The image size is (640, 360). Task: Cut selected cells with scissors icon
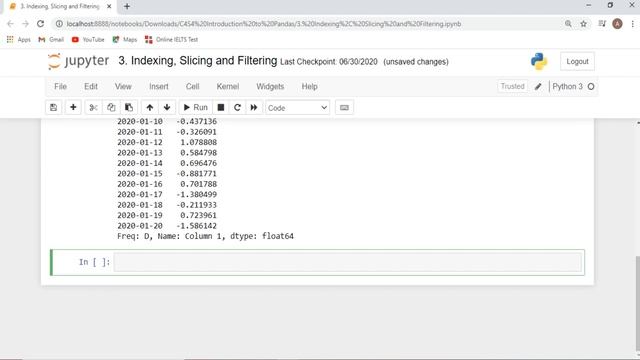pos(93,108)
